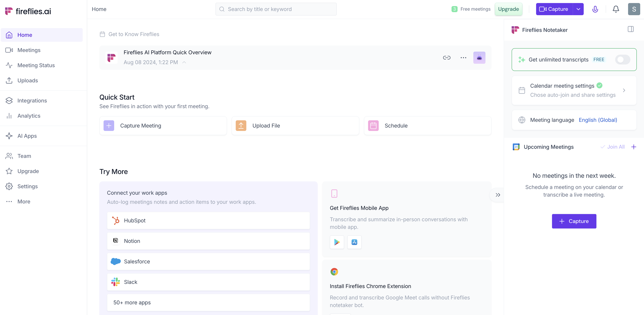
Task: Click the Get Fireflies Mobile App title
Action: click(359, 208)
